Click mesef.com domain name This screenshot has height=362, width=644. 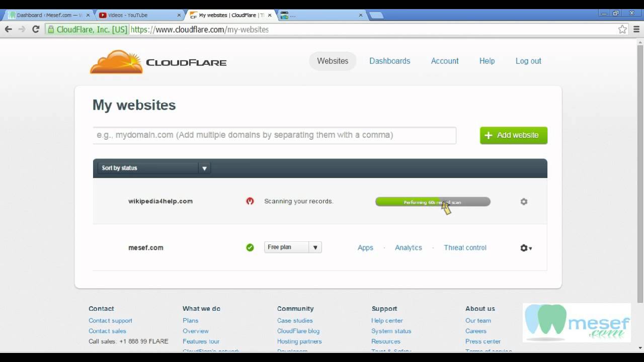146,247
